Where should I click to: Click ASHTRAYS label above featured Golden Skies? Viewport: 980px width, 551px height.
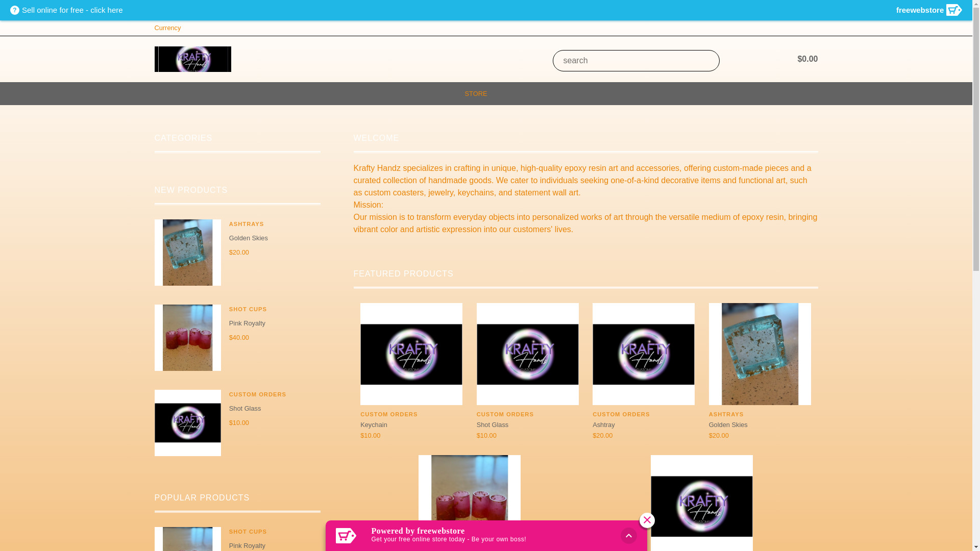(x=726, y=414)
